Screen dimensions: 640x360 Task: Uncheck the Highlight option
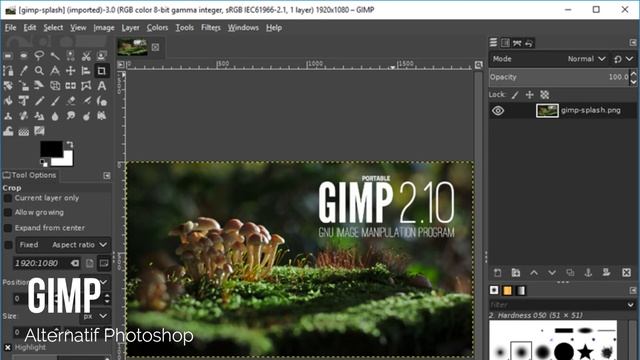pyautogui.click(x=8, y=347)
